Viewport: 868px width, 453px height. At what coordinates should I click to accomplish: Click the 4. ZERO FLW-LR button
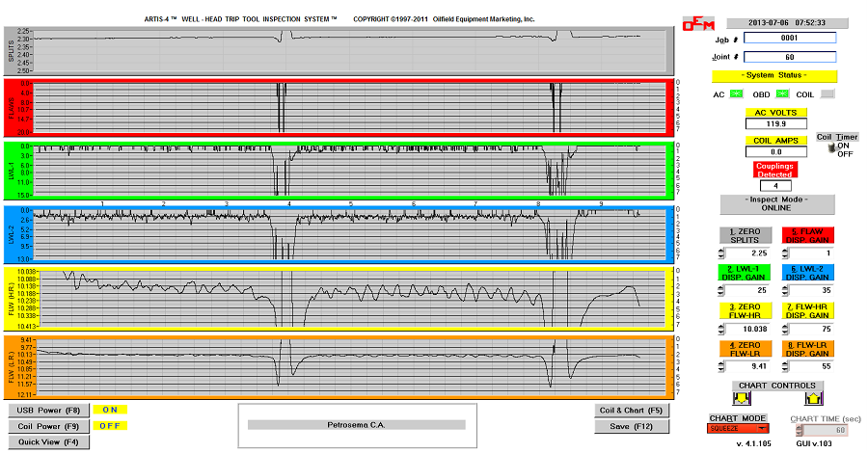[x=746, y=349]
